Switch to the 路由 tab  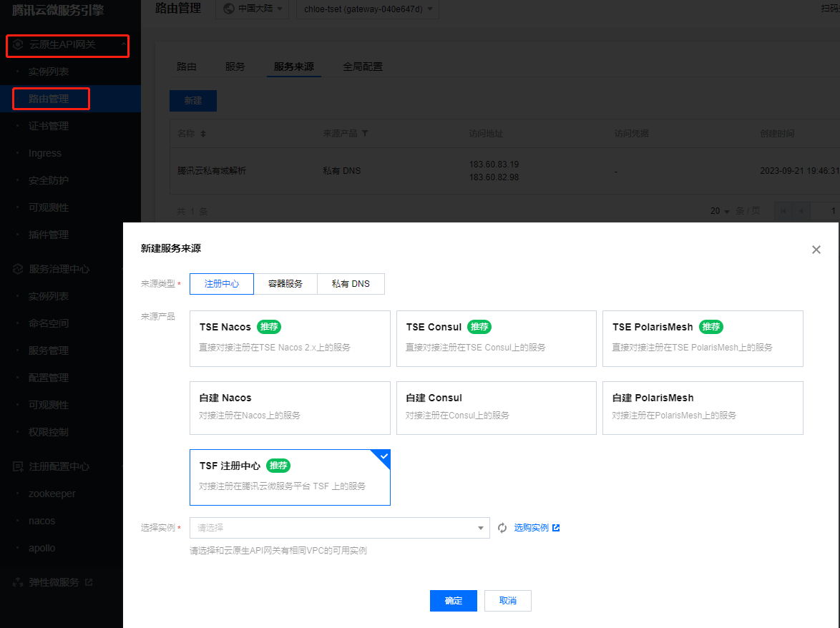click(x=187, y=67)
